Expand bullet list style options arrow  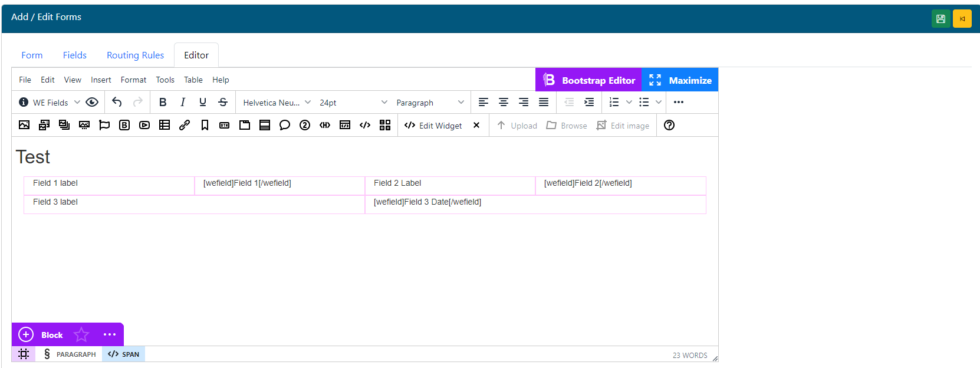pyautogui.click(x=659, y=102)
